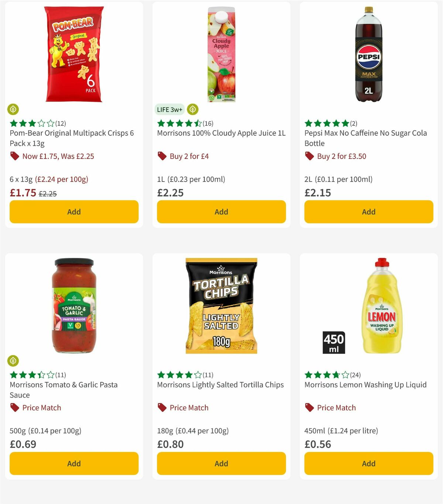Add Pepsi Max bottle to basket
The height and width of the screenshot is (504, 443).
tap(368, 212)
